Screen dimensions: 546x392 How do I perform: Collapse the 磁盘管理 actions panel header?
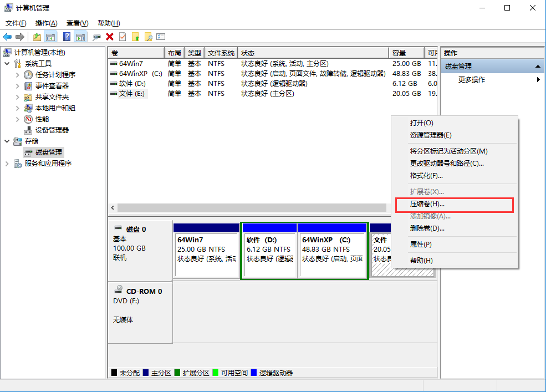pos(536,66)
